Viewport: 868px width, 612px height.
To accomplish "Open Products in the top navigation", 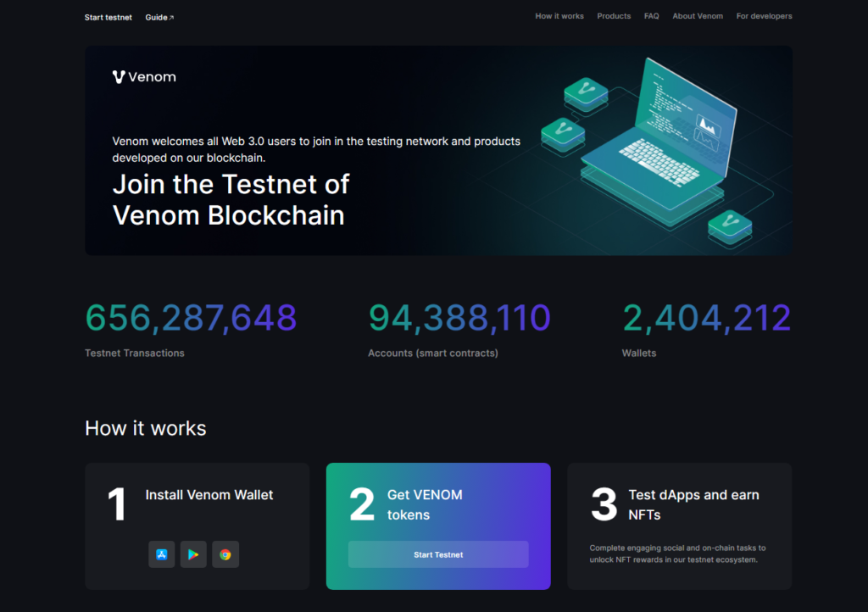I will coord(614,15).
